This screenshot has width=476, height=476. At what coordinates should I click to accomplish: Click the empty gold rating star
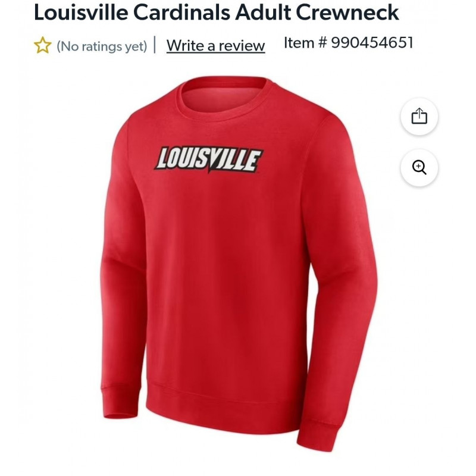(x=42, y=46)
